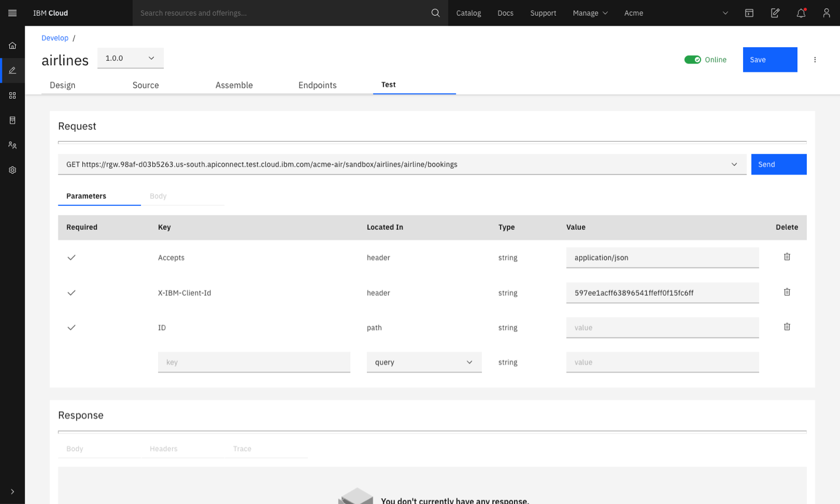Delete the ID parameter row
This screenshot has height=504, width=840.
787,327
